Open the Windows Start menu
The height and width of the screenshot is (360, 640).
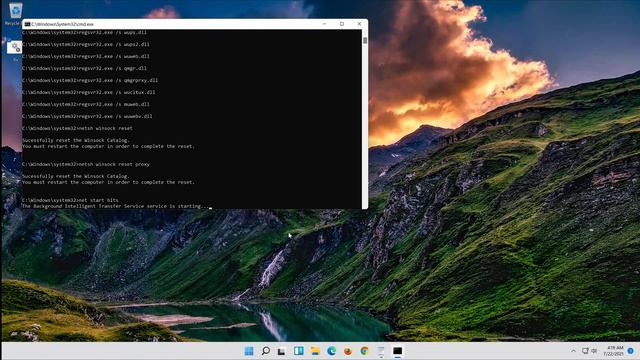click(249, 351)
